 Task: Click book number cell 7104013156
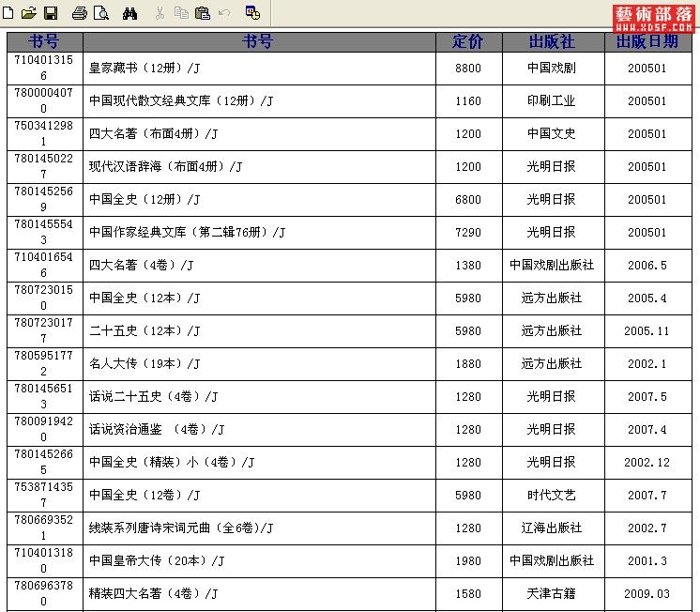(45, 69)
